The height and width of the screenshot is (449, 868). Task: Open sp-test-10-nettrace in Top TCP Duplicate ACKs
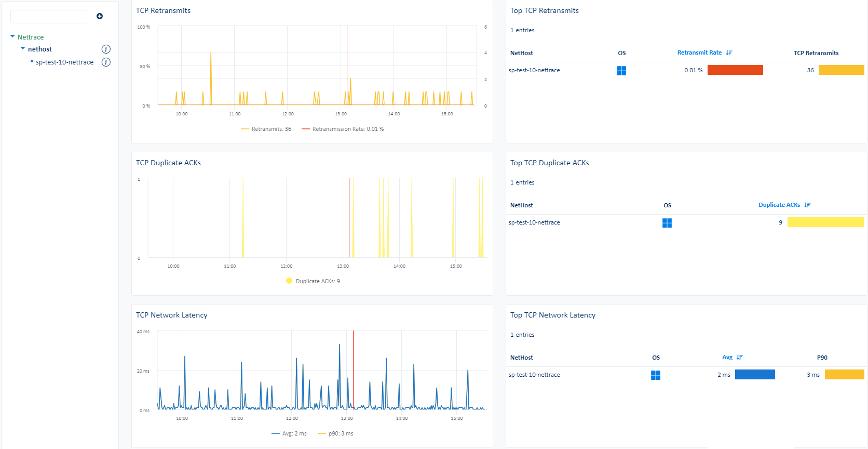click(534, 222)
